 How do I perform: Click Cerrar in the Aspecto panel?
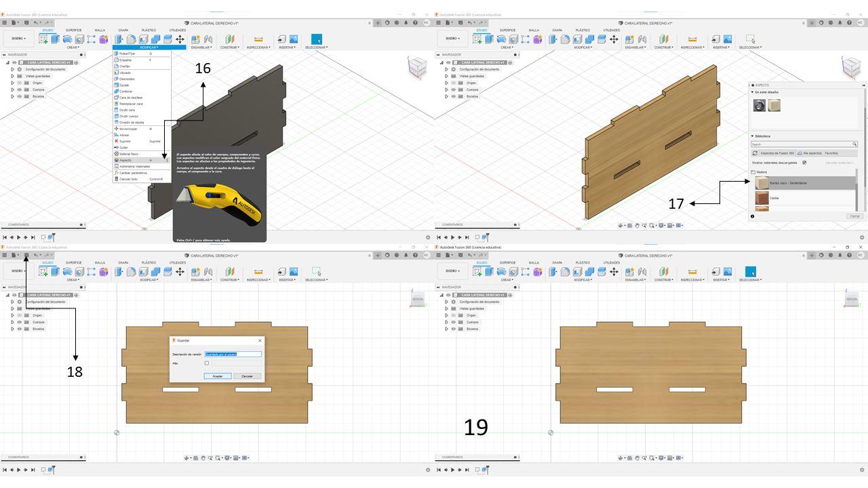coord(856,216)
